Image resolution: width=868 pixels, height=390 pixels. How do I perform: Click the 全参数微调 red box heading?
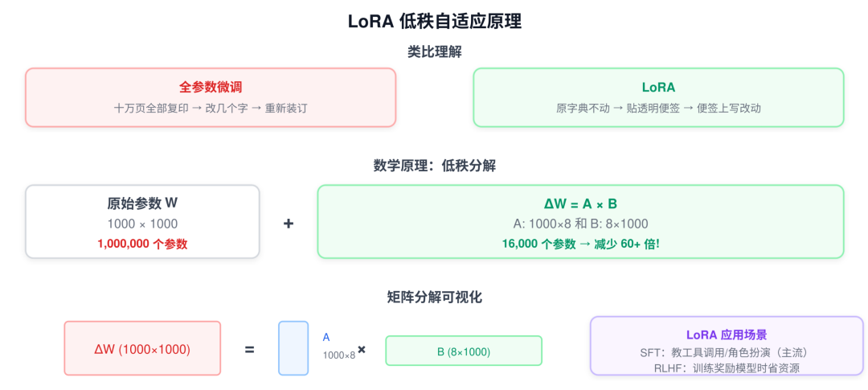click(211, 88)
